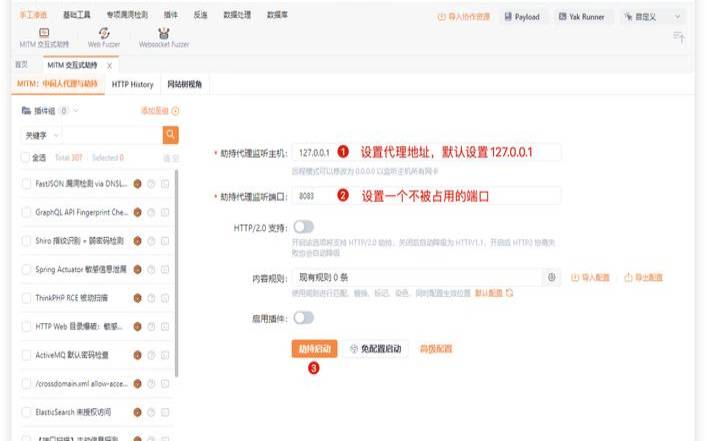Click the MITM 交互式劫持 toolbar icon
The image size is (706, 441).
pyautogui.click(x=44, y=33)
